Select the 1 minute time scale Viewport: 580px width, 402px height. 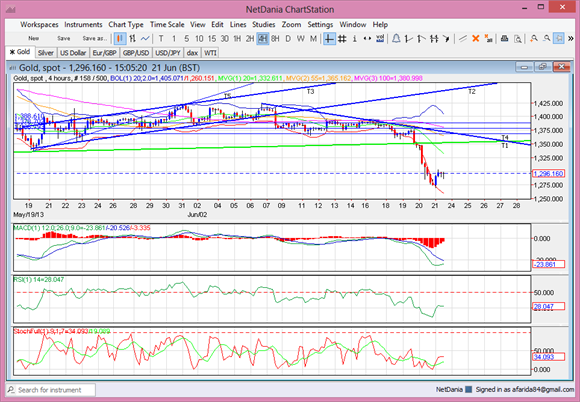[174, 38]
